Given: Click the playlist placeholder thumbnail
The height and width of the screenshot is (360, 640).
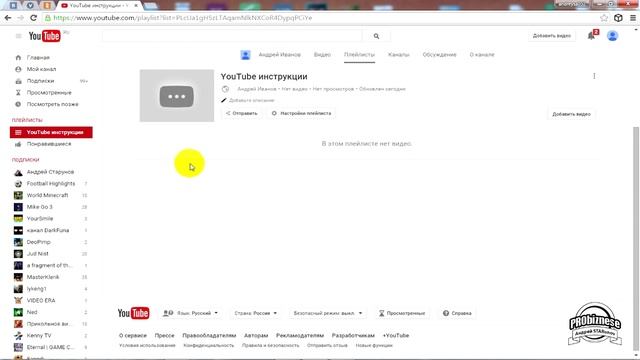Looking at the screenshot, I should tap(177, 96).
